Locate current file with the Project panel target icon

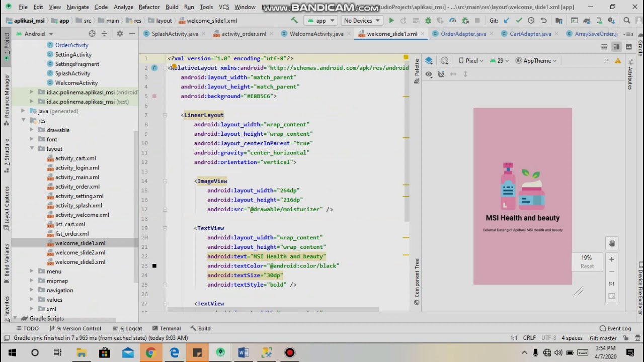(x=92, y=34)
